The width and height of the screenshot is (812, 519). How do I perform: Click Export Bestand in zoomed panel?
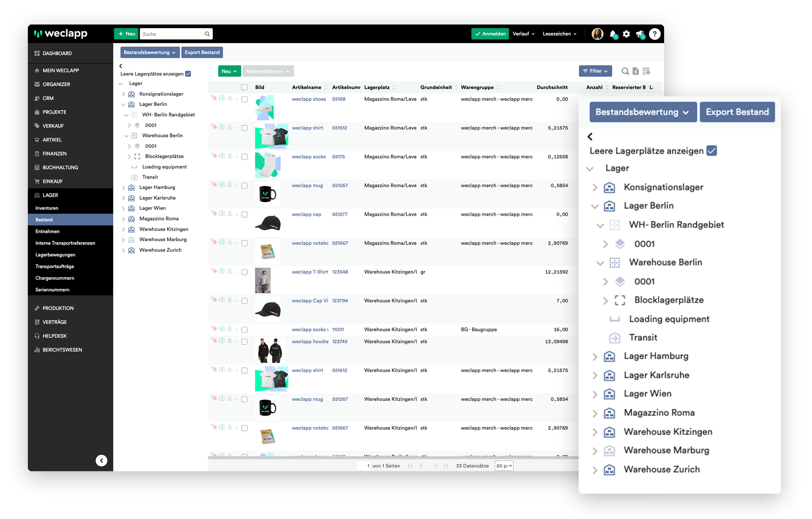pyautogui.click(x=737, y=112)
